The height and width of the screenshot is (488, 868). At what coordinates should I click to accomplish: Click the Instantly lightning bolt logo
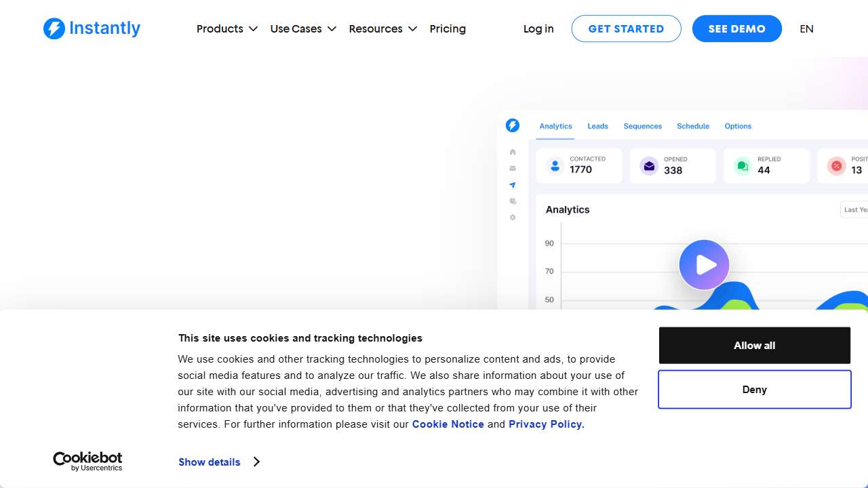[x=54, y=28]
